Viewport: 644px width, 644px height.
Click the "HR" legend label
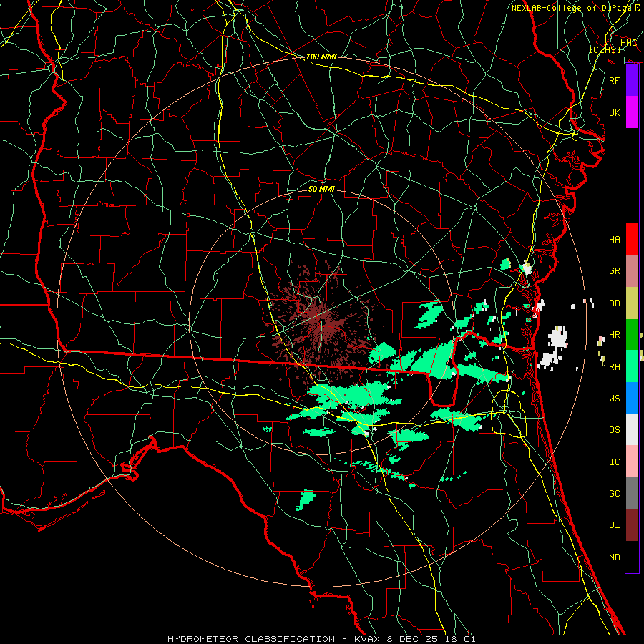615,335
